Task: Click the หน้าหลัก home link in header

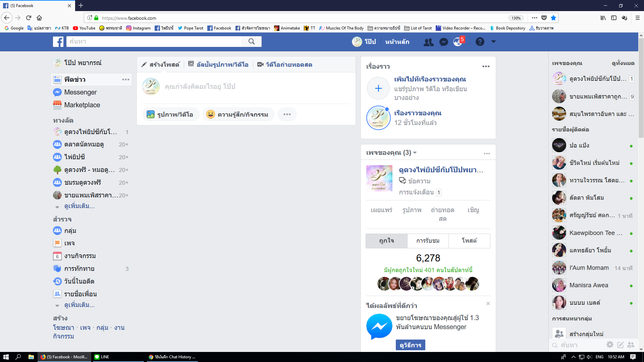Action: click(x=397, y=42)
